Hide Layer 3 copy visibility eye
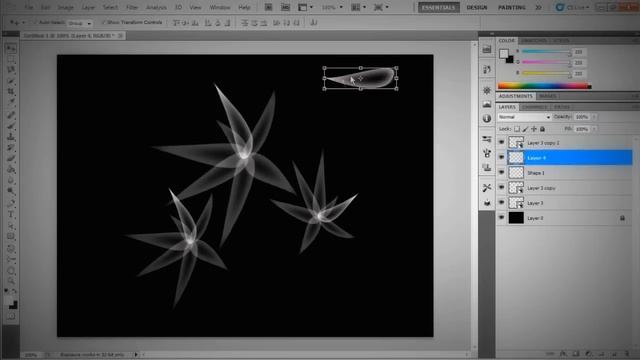 pos(501,188)
